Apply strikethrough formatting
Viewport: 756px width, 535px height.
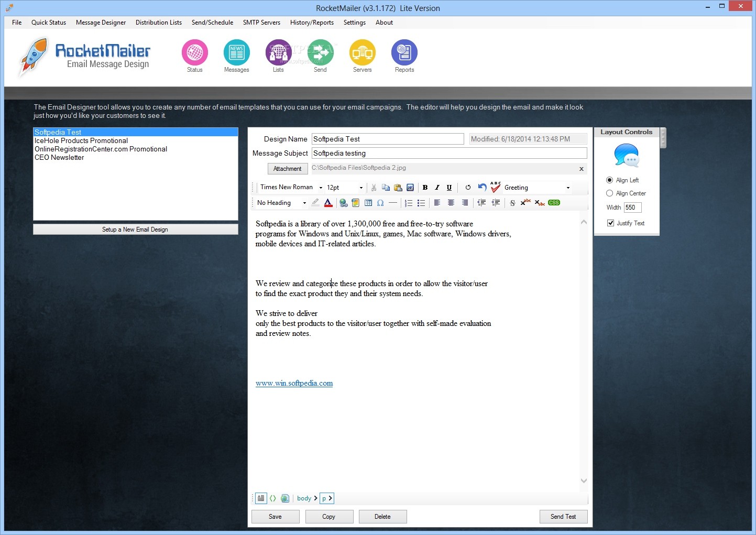(512, 203)
